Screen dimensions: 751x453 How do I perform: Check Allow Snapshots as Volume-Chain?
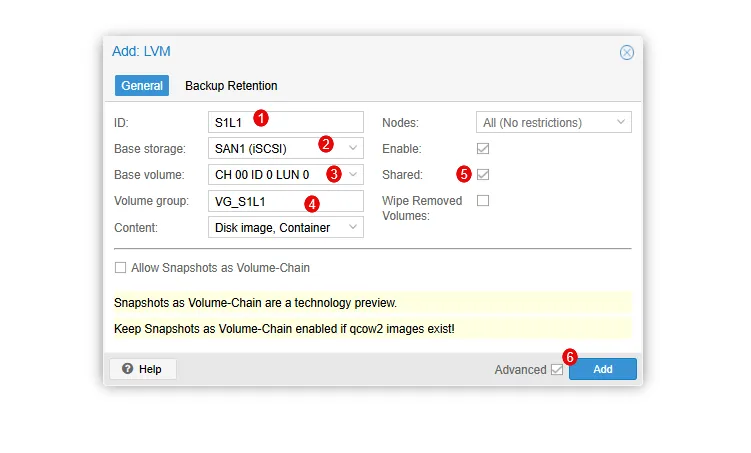[121, 268]
